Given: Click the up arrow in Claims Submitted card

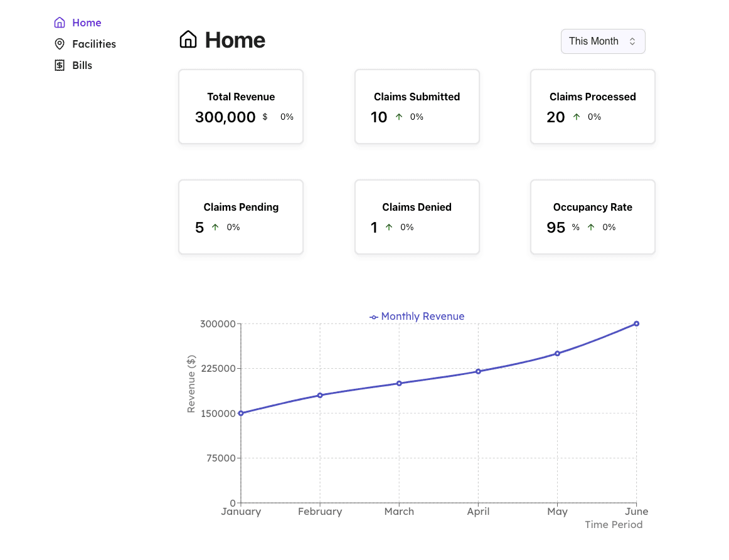Looking at the screenshot, I should (x=399, y=117).
